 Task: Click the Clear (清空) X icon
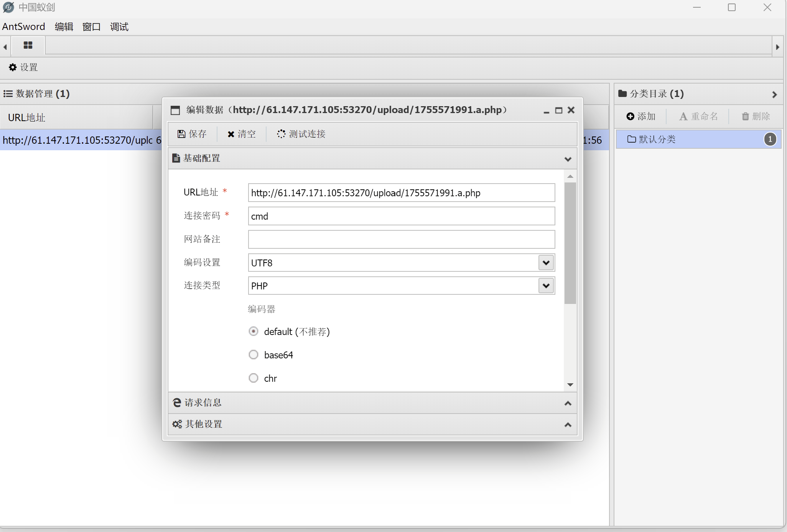(x=231, y=134)
